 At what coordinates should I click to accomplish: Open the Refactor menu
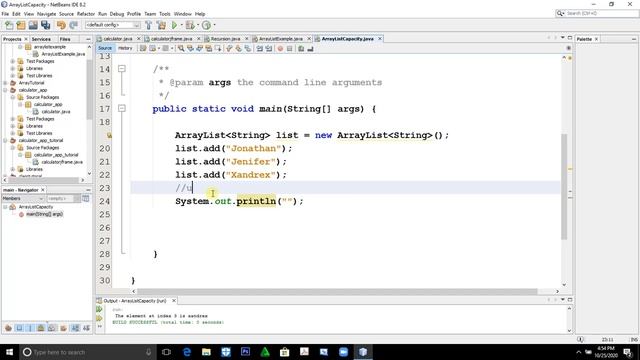[86, 14]
